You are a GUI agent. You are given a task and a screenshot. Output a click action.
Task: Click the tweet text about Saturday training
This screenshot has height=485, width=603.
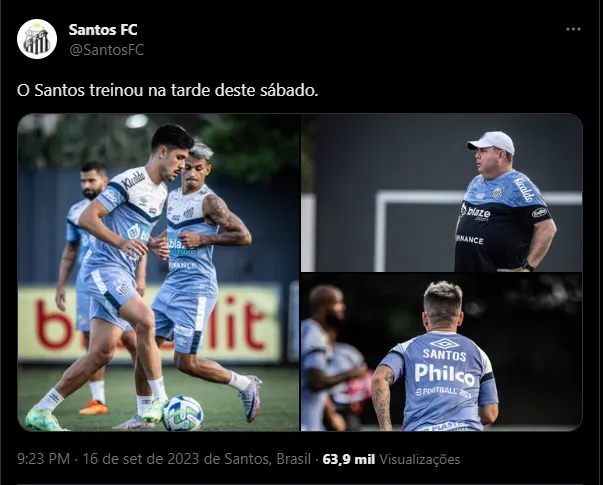point(168,90)
